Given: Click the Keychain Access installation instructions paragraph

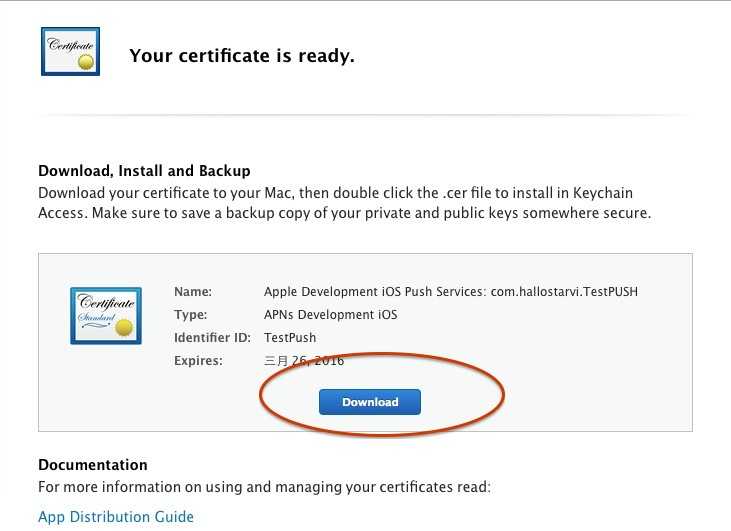Looking at the screenshot, I should (x=345, y=203).
